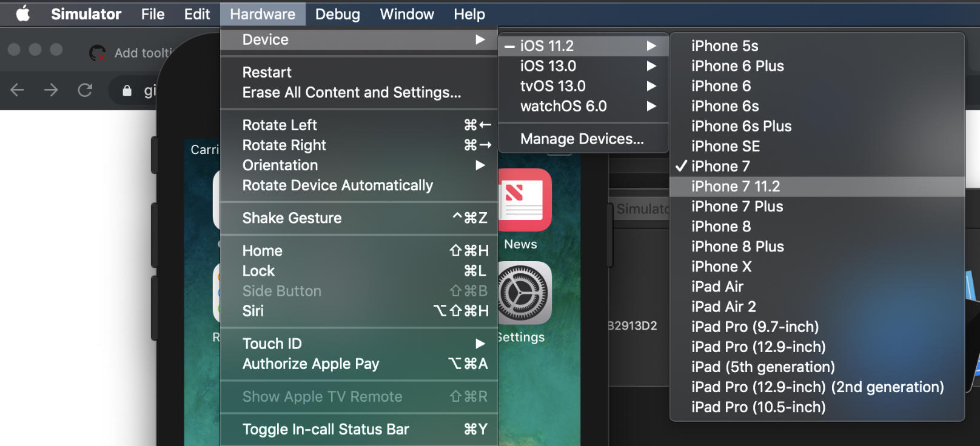
Task: Toggle Rotate Device Automatically
Action: pos(337,185)
